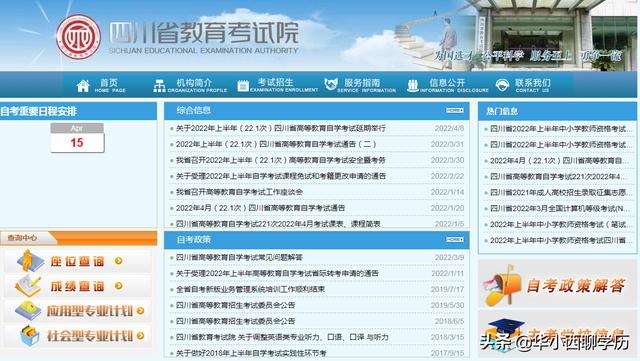Click the 座位查询 seat lookup button
The height and width of the screenshot is (361, 640).
pyautogui.click(x=77, y=261)
